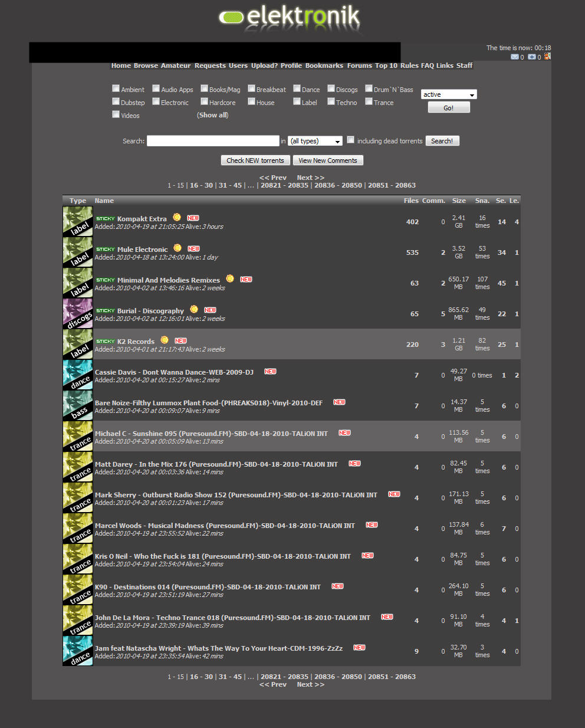Open the Bookmarks menu item
This screenshot has height=728, width=585.
coord(324,65)
